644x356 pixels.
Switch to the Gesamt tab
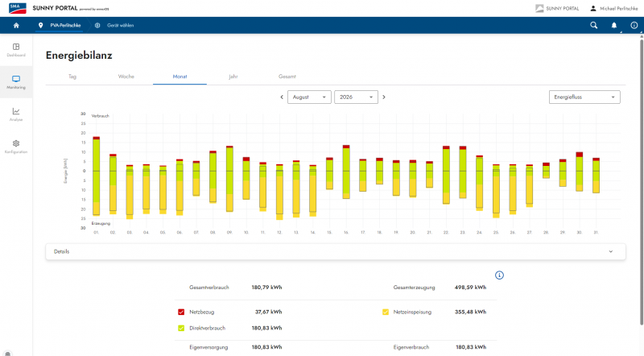[x=287, y=77]
